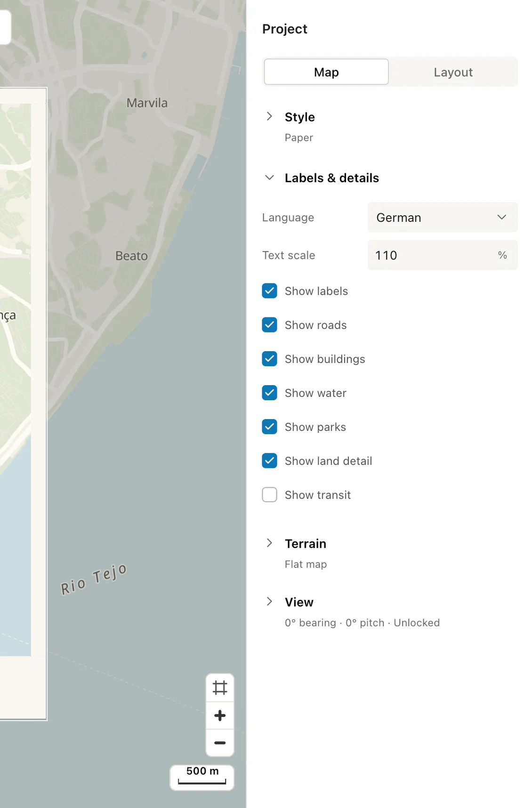Click the Style section heading
This screenshot has height=808, width=532.
[x=300, y=117]
